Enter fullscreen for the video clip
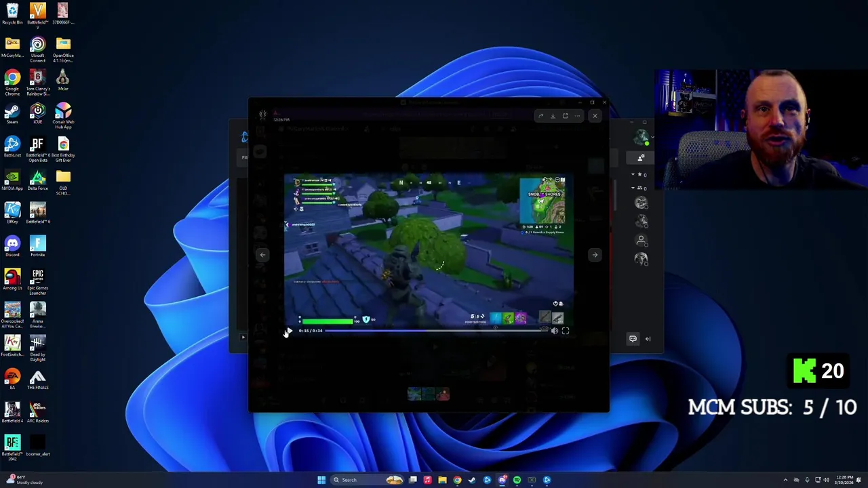Viewport: 868px width, 488px height. (x=566, y=331)
